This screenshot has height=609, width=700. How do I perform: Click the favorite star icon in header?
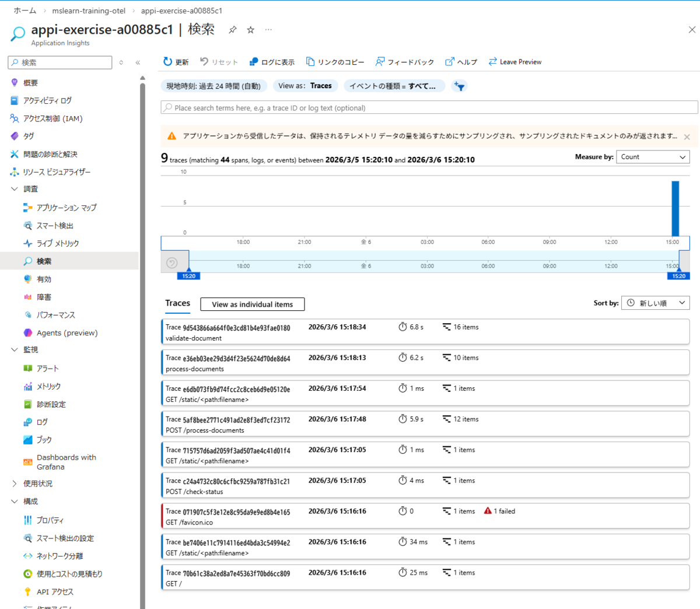point(250,30)
